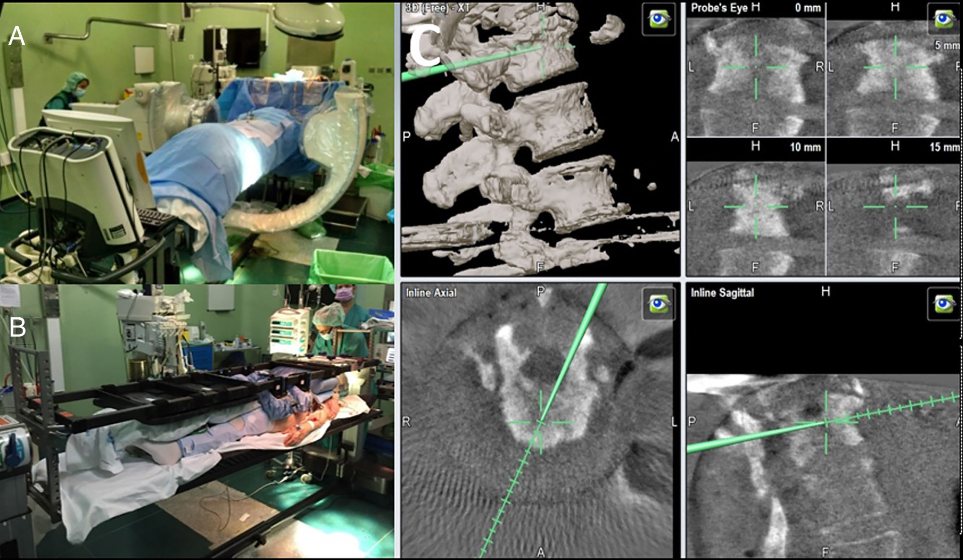Viewport: 963px width, 560px height.
Task: Toggle the eye icon in Inline Sagittal view
Action: (943, 304)
